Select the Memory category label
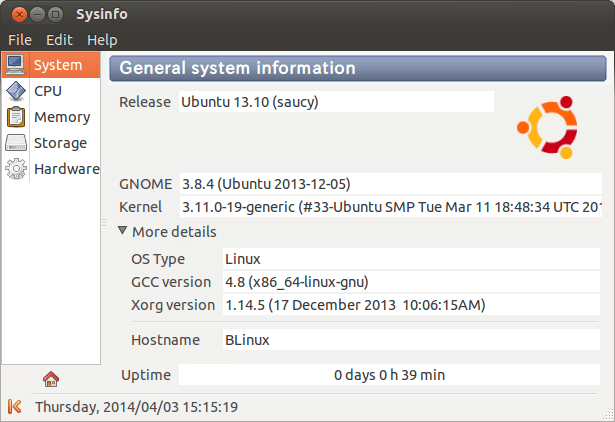Screen dimensions: 615x422 point(62,117)
